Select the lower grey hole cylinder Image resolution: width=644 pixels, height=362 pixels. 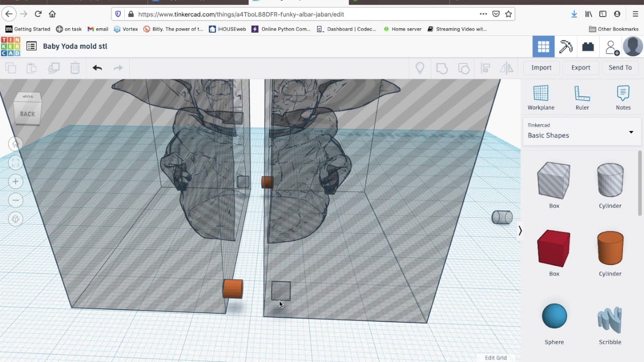281,291
